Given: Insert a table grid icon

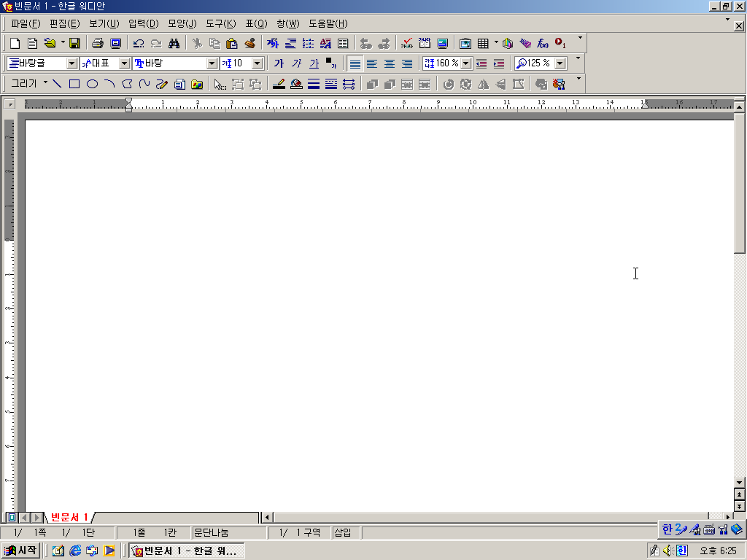Looking at the screenshot, I should click(483, 43).
